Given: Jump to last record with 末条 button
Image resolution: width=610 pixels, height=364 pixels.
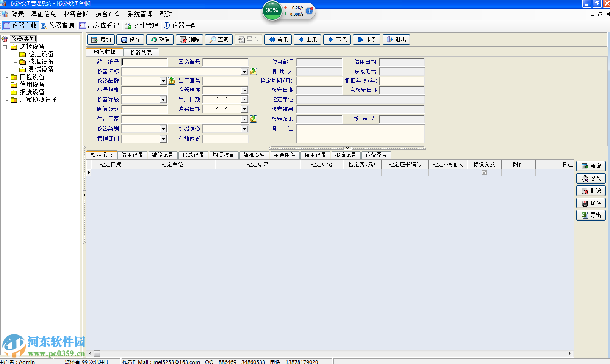Looking at the screenshot, I should 366,39.
